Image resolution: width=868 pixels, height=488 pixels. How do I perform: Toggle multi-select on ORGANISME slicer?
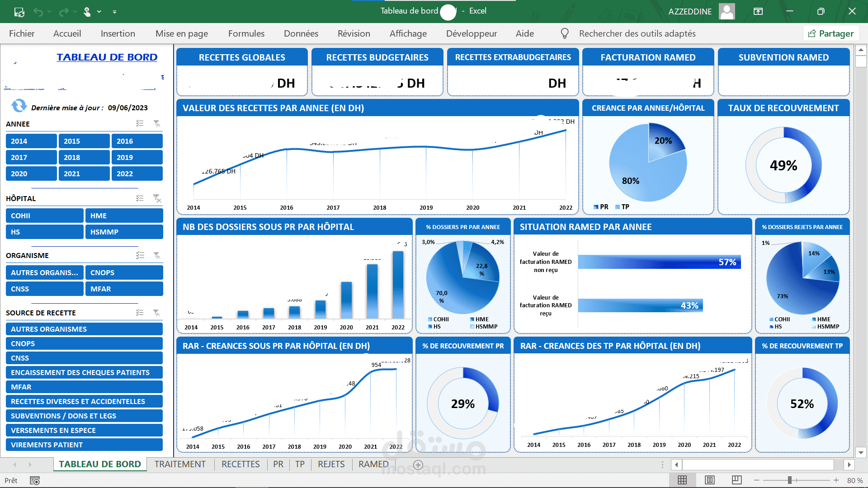[x=140, y=255]
